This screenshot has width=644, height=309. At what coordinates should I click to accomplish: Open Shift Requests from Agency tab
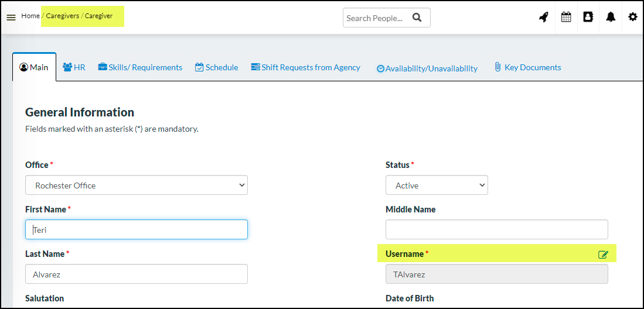(x=305, y=67)
